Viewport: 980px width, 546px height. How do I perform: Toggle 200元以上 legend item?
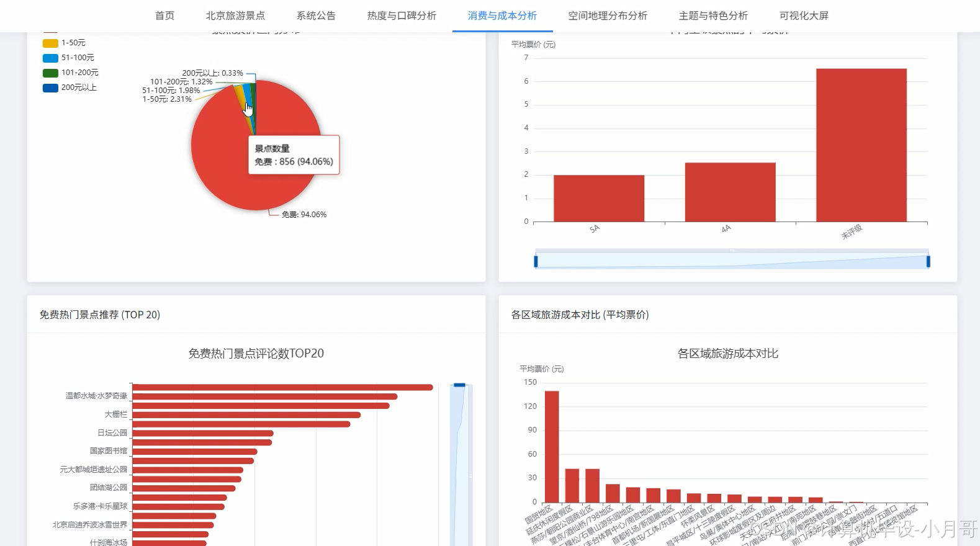click(70, 87)
